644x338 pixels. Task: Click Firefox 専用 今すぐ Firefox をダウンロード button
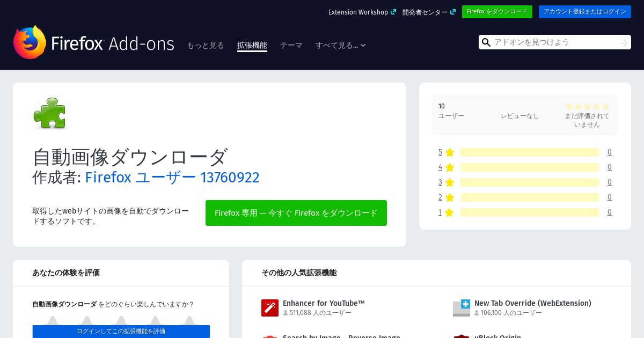coord(296,213)
